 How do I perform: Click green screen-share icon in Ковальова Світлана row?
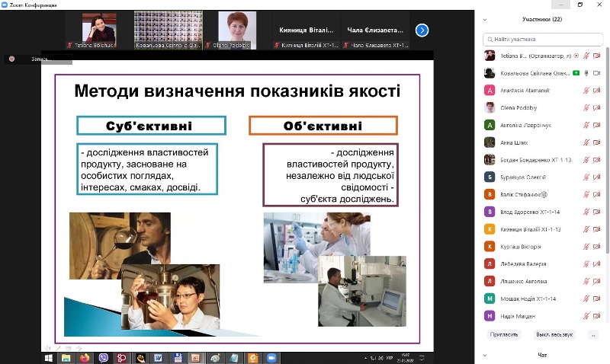tap(576, 73)
